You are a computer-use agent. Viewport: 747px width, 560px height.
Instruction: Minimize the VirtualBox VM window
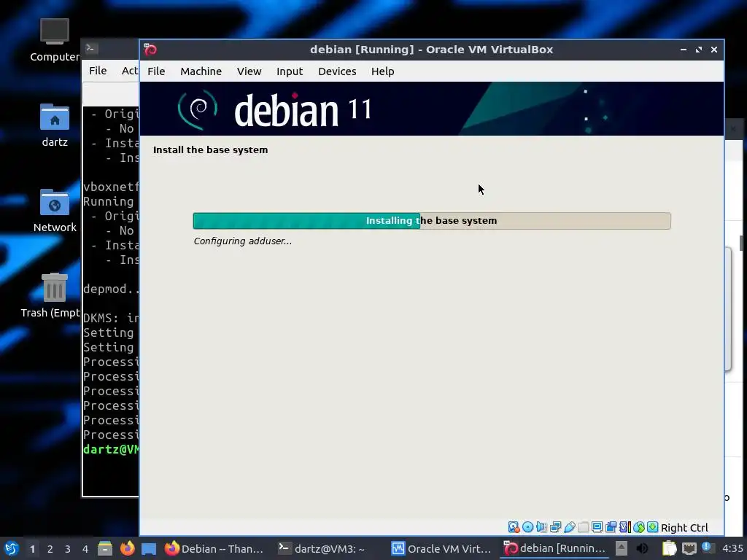click(683, 50)
